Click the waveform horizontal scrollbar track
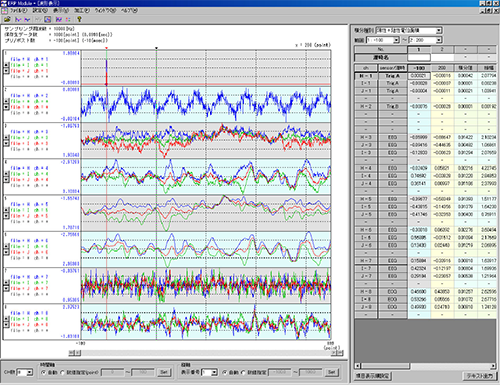Screen dimensions: 500x385 click(x=206, y=353)
